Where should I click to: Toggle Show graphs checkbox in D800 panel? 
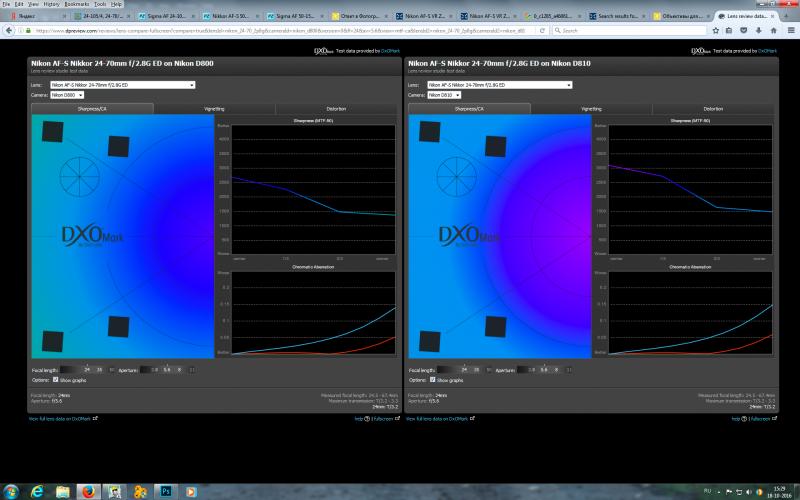click(56, 380)
